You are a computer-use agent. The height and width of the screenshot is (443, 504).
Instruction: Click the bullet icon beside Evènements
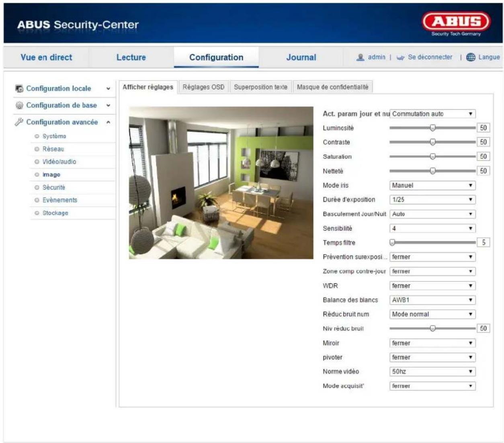(x=37, y=200)
